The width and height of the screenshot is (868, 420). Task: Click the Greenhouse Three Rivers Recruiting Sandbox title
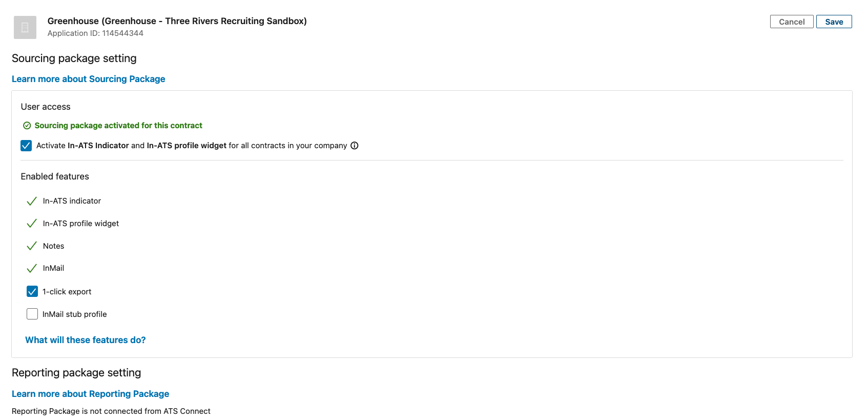177,21
